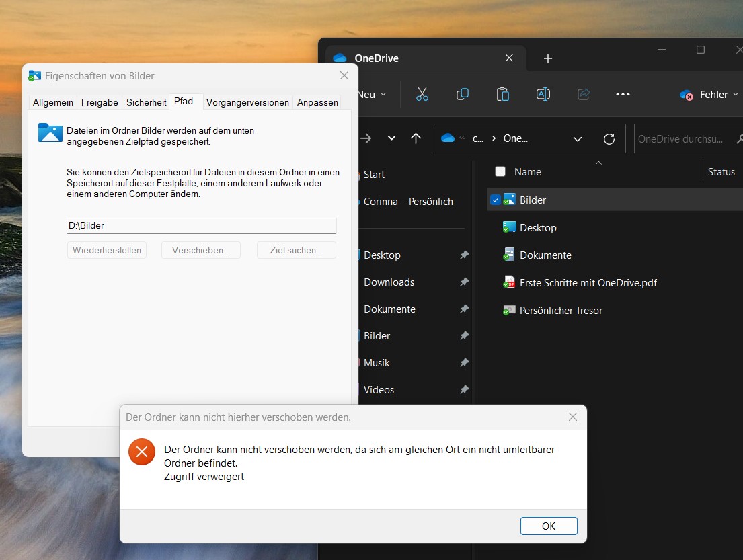Click the PDF icon of Erste Schritte file

pos(509,282)
